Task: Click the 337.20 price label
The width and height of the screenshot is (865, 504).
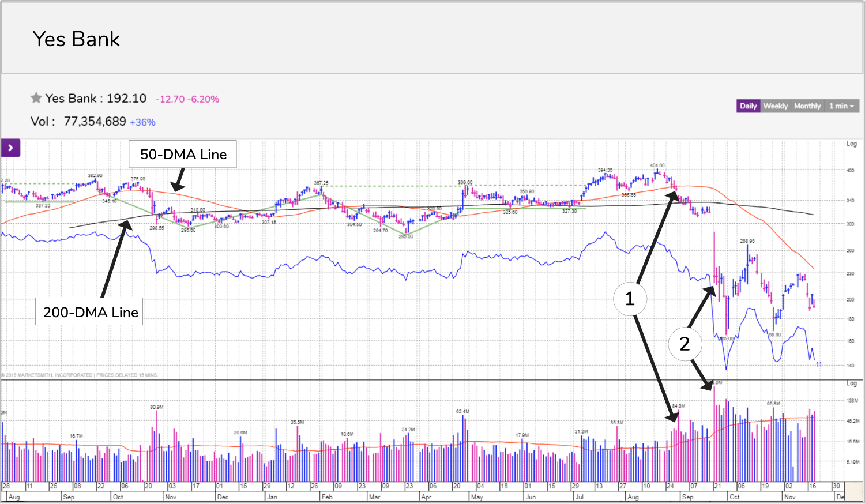Action: (x=43, y=206)
